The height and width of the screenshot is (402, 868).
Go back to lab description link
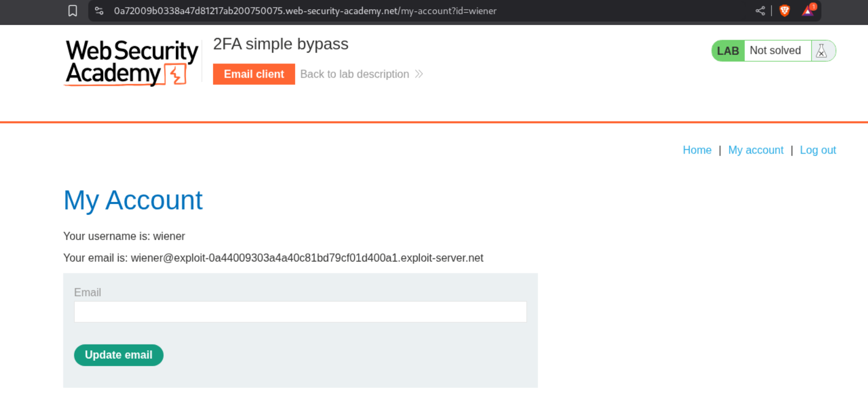coord(355,74)
